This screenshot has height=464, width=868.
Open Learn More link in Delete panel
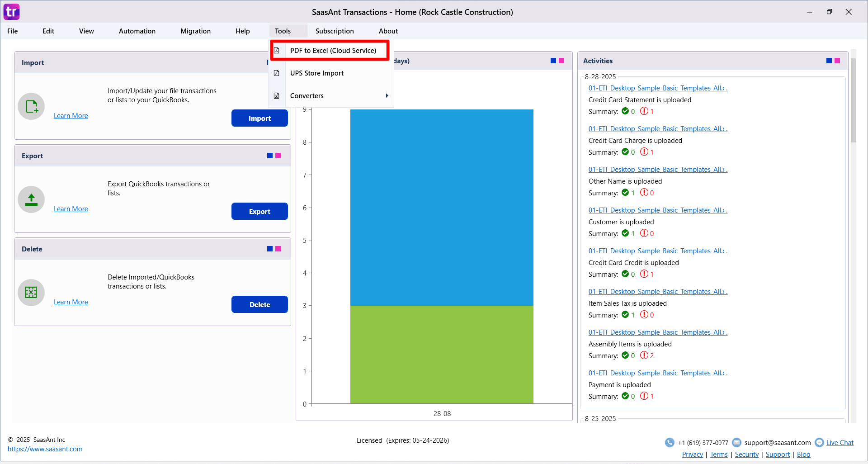pyautogui.click(x=71, y=302)
